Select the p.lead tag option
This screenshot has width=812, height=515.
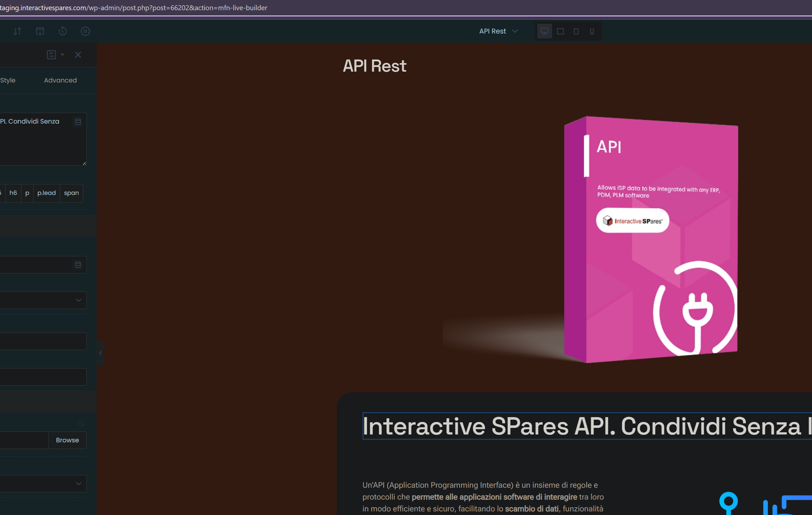(47, 193)
